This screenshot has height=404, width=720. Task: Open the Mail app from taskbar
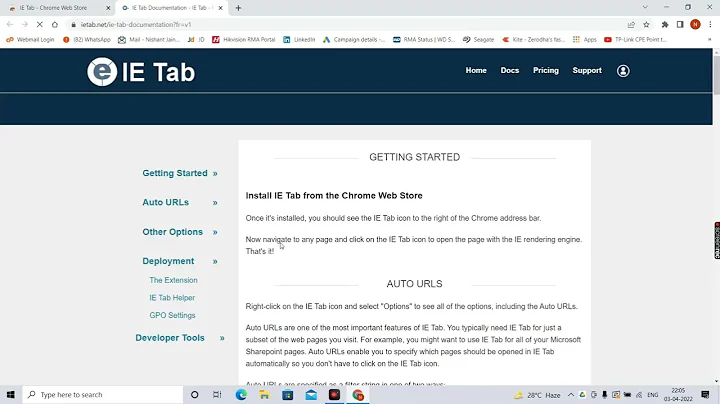(x=311, y=395)
